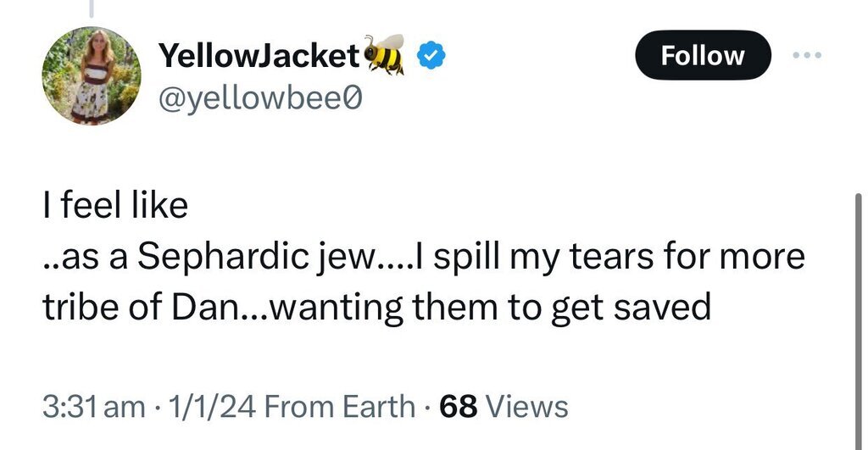Click the blue verified checkmark badge
This screenshot has height=450, width=868.
pyautogui.click(x=431, y=56)
